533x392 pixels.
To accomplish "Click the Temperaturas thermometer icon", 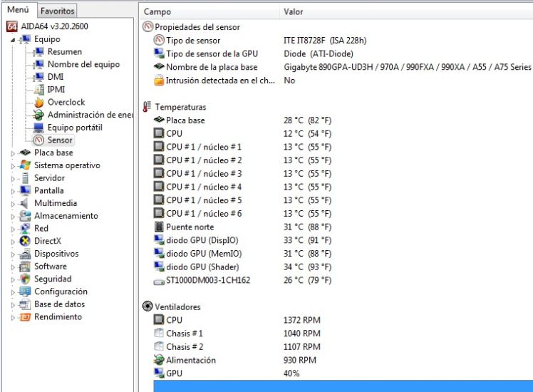I will 148,107.
